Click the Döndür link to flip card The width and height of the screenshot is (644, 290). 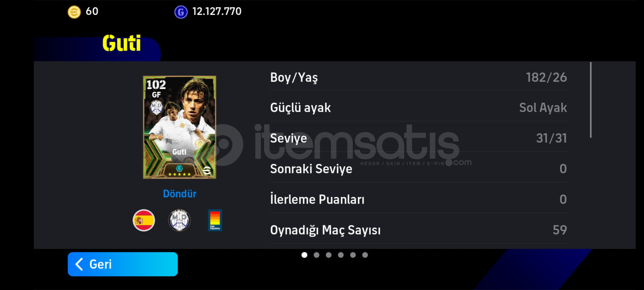point(180,194)
